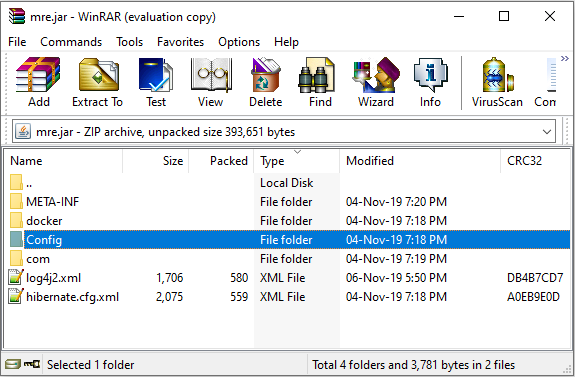Go up via the '..' parent folder

pyautogui.click(x=29, y=183)
